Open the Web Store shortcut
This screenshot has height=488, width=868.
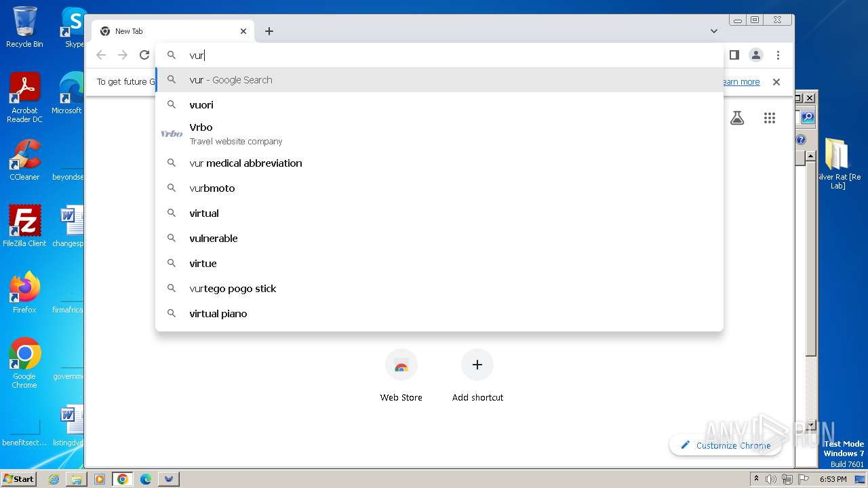pos(401,375)
